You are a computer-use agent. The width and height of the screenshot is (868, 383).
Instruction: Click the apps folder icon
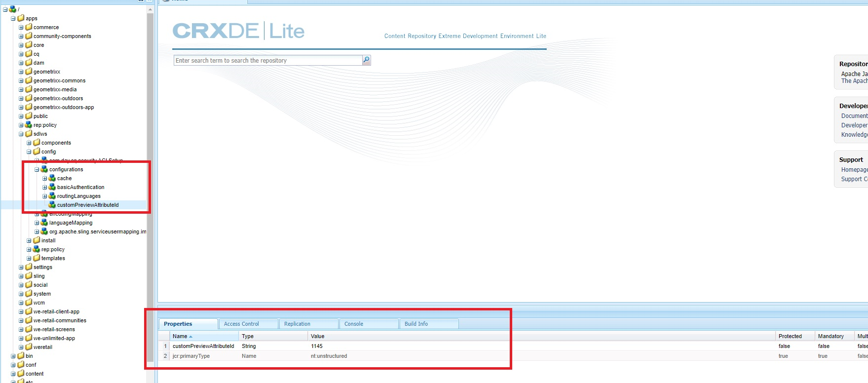pos(21,18)
